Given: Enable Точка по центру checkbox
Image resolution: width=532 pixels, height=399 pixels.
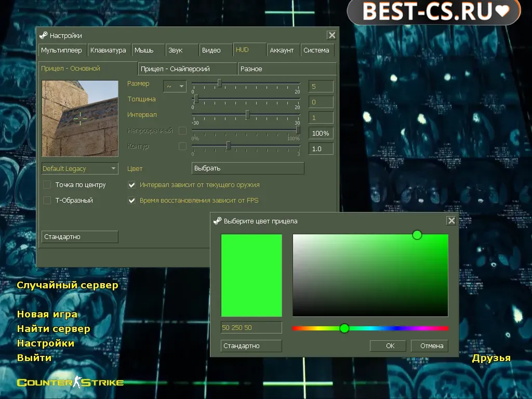Looking at the screenshot, I should pyautogui.click(x=47, y=184).
